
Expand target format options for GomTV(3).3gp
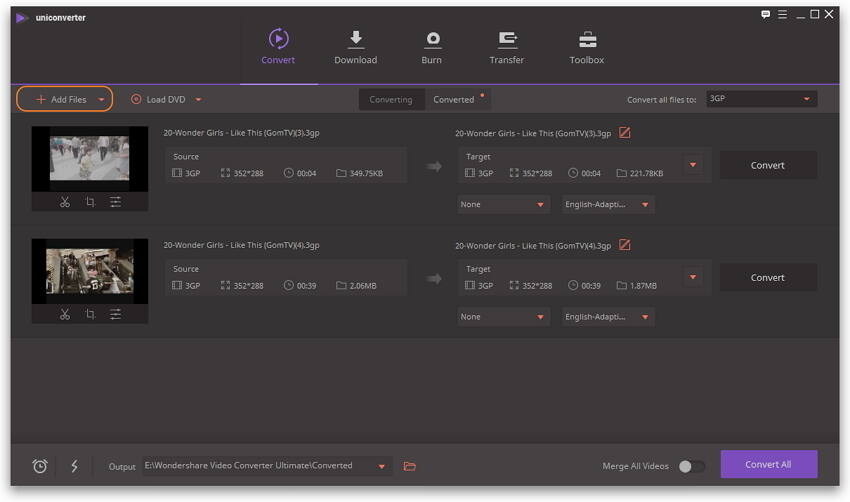(693, 165)
